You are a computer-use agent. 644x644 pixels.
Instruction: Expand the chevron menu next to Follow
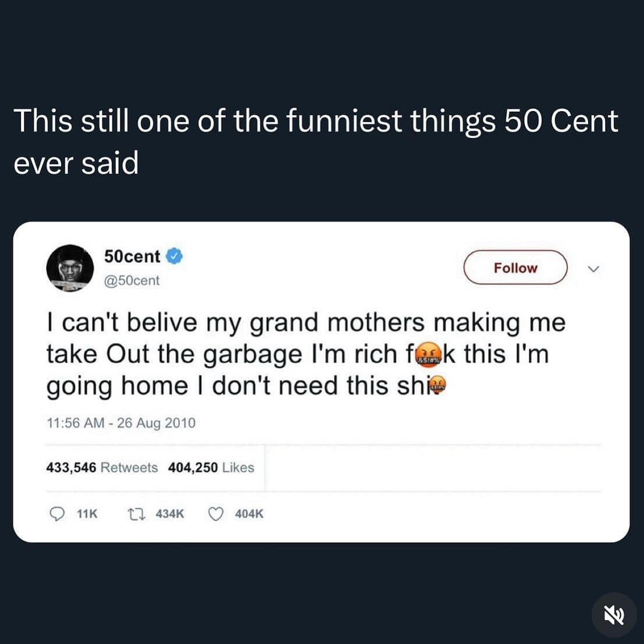pos(593,269)
